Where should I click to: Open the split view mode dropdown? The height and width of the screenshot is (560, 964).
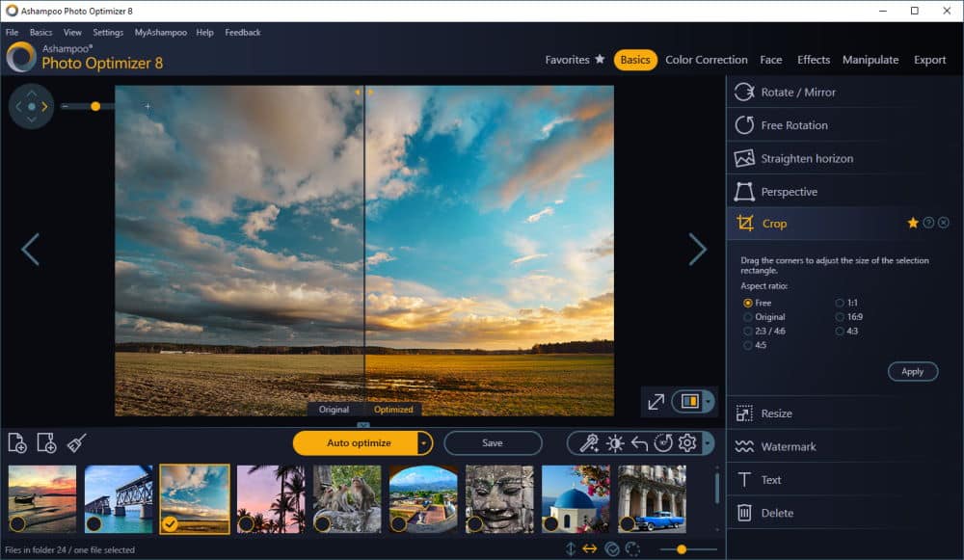click(x=710, y=401)
